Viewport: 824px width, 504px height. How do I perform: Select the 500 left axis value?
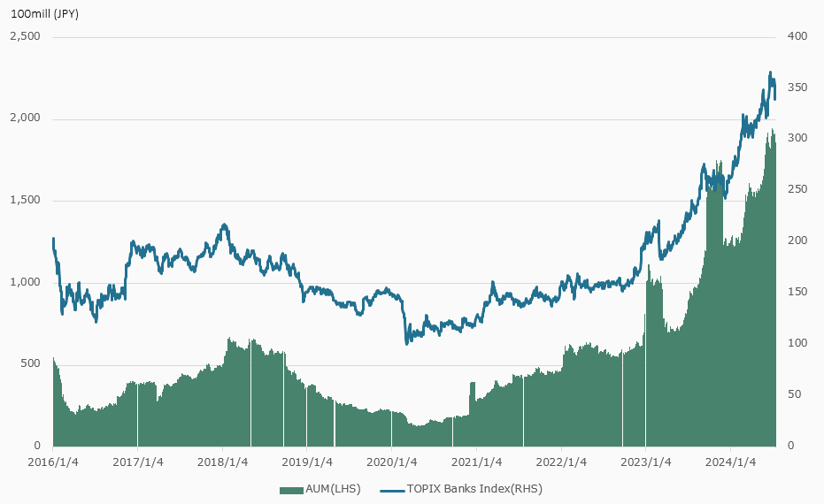click(x=32, y=364)
